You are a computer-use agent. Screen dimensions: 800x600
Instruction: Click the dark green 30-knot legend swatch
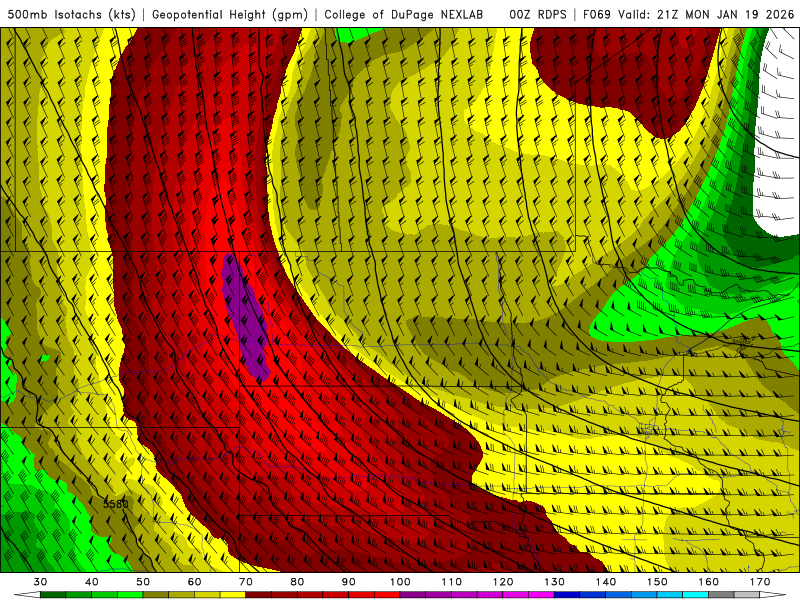[x=53, y=595]
